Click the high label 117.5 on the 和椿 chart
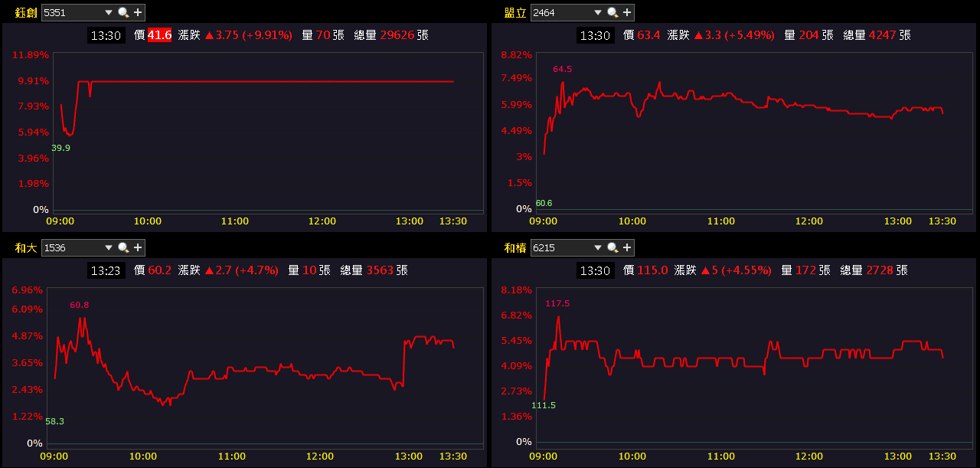This screenshot has width=980, height=468. pos(557,303)
